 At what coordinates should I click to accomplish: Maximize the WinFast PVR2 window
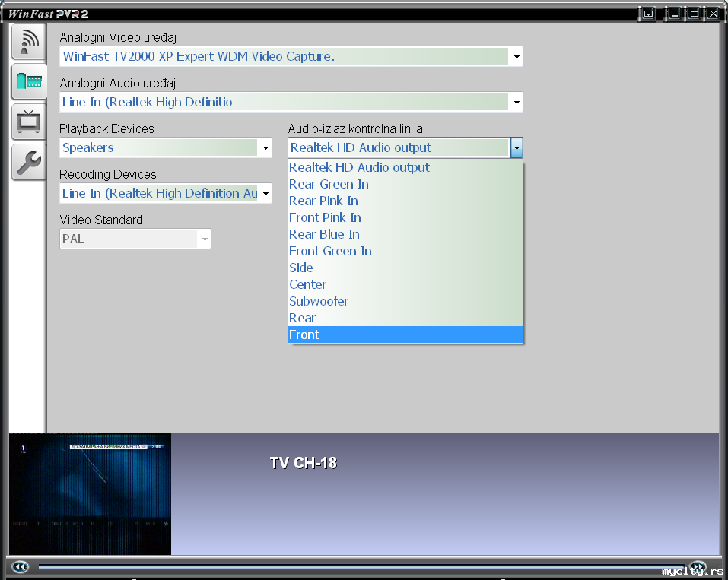tap(694, 14)
